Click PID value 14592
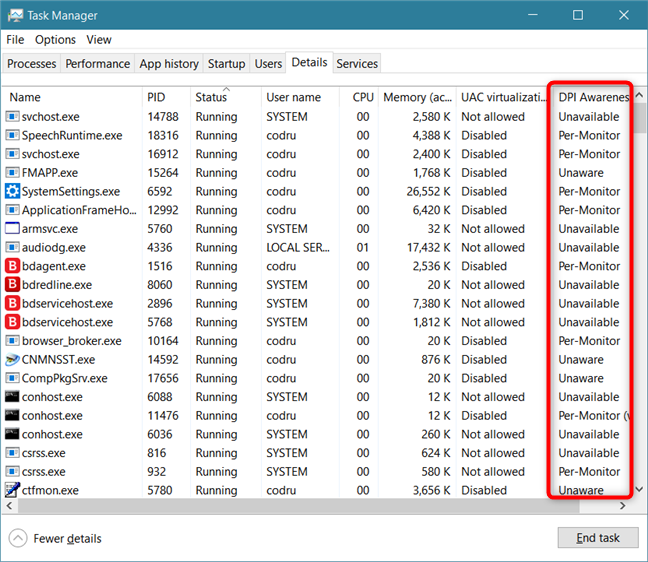This screenshot has width=648, height=562. pos(163,359)
